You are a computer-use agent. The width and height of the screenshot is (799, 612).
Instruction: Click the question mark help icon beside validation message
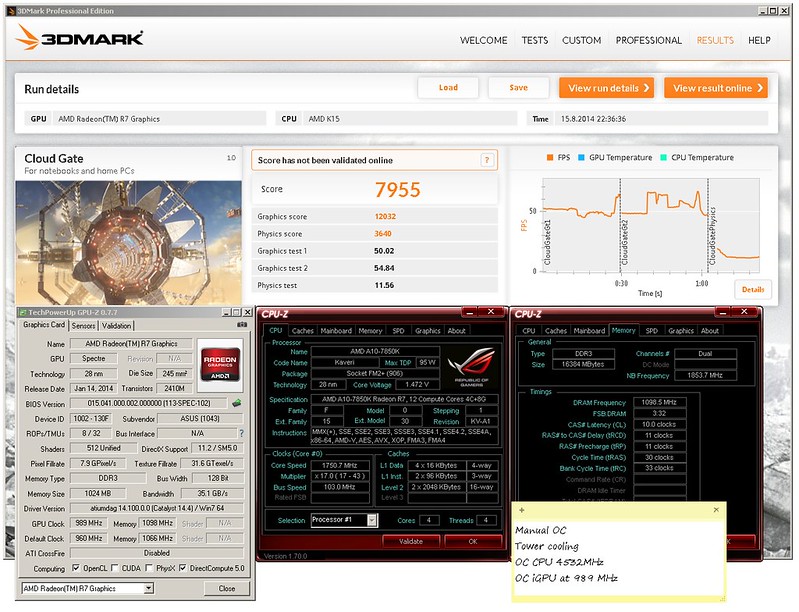click(487, 160)
